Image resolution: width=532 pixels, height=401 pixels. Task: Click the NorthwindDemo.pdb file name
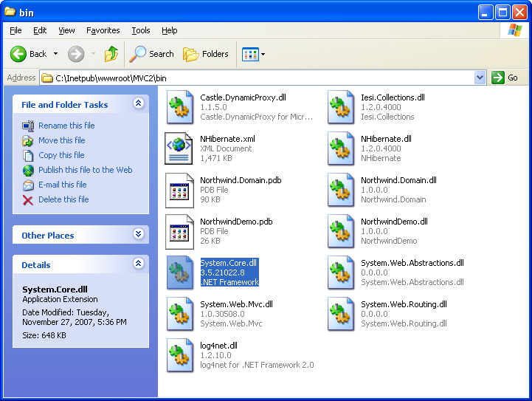[236, 222]
